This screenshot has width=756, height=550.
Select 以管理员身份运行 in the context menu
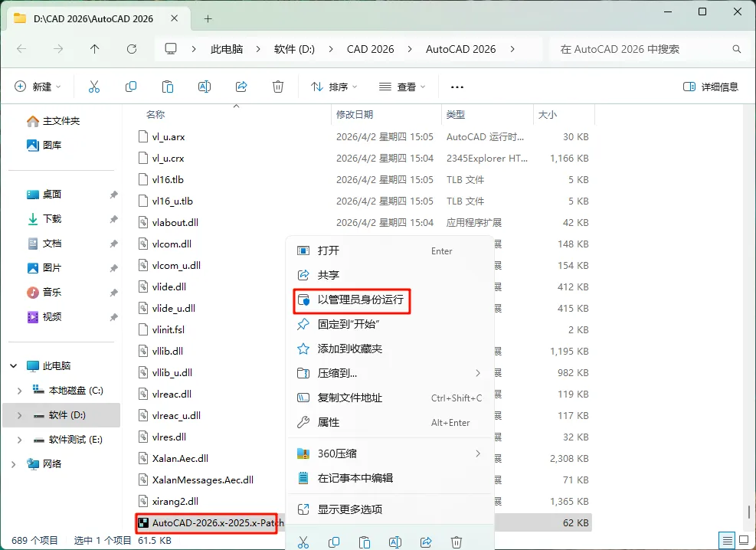coord(390,300)
